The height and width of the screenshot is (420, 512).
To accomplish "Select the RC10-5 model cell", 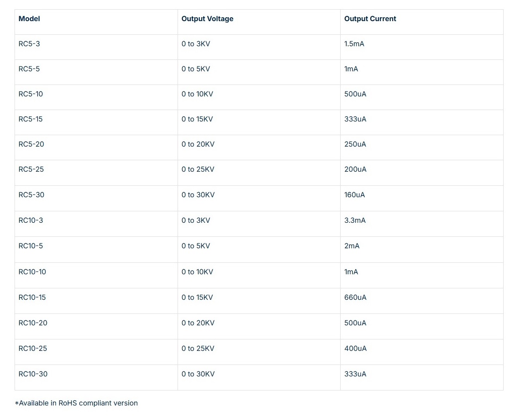I will tap(31, 246).
